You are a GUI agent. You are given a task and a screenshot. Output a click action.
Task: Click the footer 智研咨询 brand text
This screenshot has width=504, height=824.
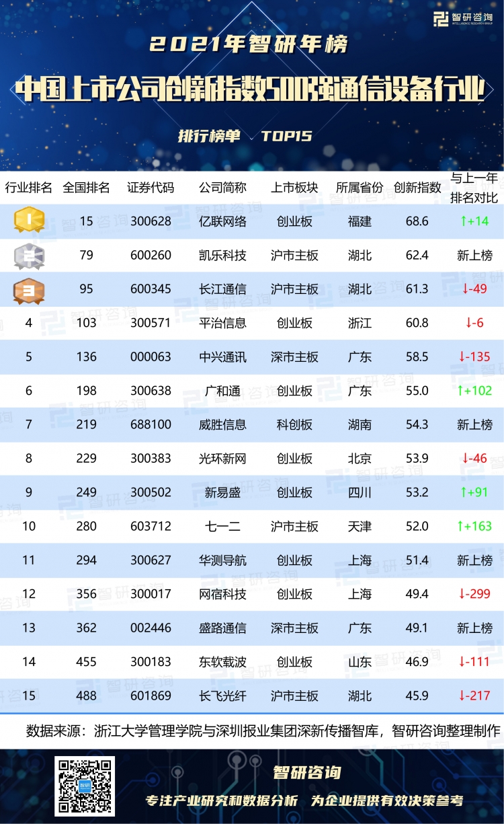(x=306, y=773)
